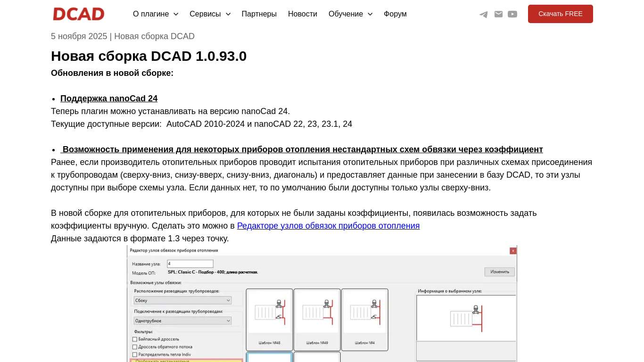644x362 pixels.
Task: Click «Обновления в новой сборке:» text
Action: [112, 73]
